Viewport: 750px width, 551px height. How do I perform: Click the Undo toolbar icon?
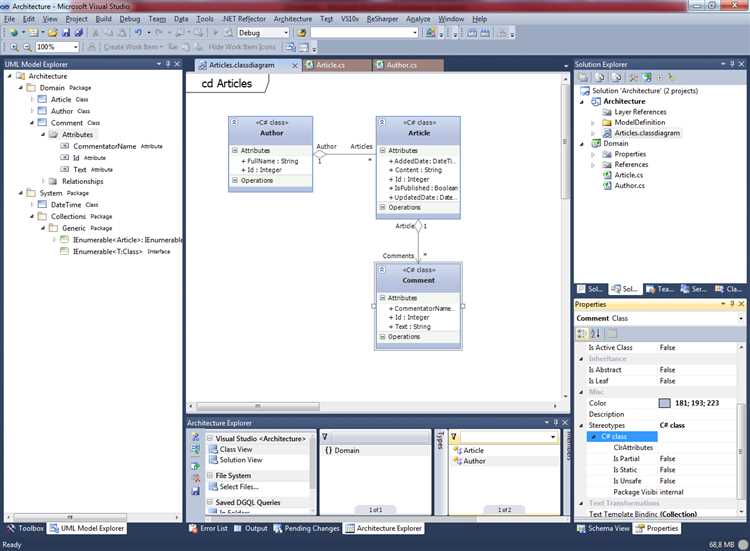138,33
